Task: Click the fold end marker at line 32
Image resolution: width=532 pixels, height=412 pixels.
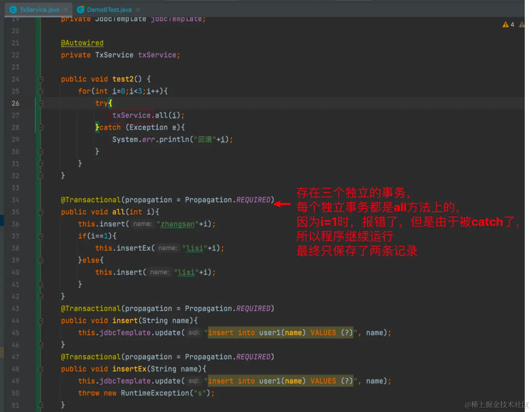Action: [x=41, y=176]
